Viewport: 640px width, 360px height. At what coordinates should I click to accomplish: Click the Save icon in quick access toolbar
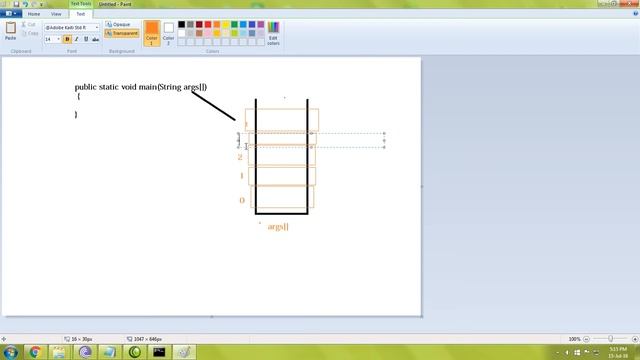(16, 4)
